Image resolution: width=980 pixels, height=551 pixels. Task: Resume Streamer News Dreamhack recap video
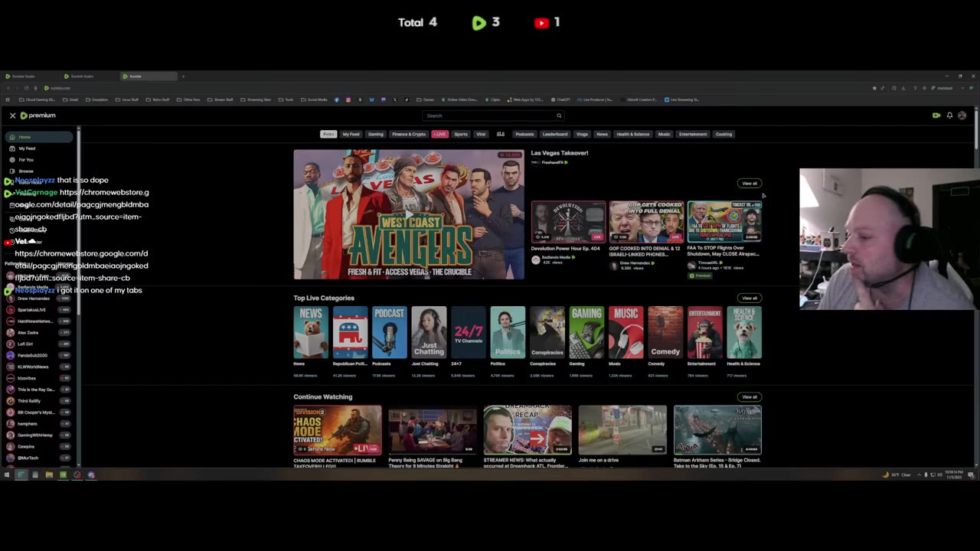[x=528, y=430]
